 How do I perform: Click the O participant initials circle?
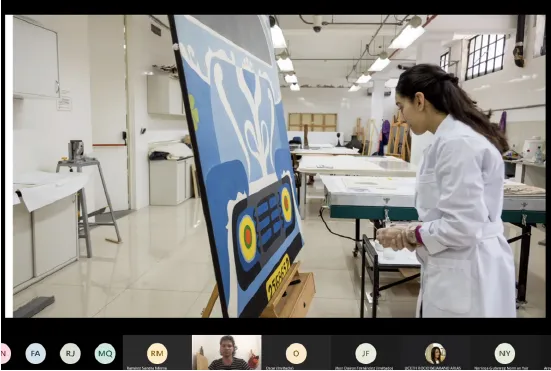(x=296, y=353)
